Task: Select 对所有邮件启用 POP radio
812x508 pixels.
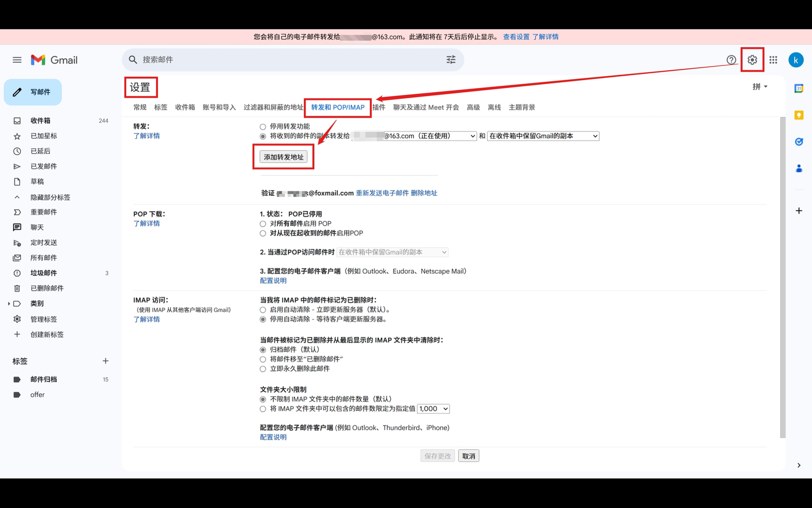Action: point(263,224)
